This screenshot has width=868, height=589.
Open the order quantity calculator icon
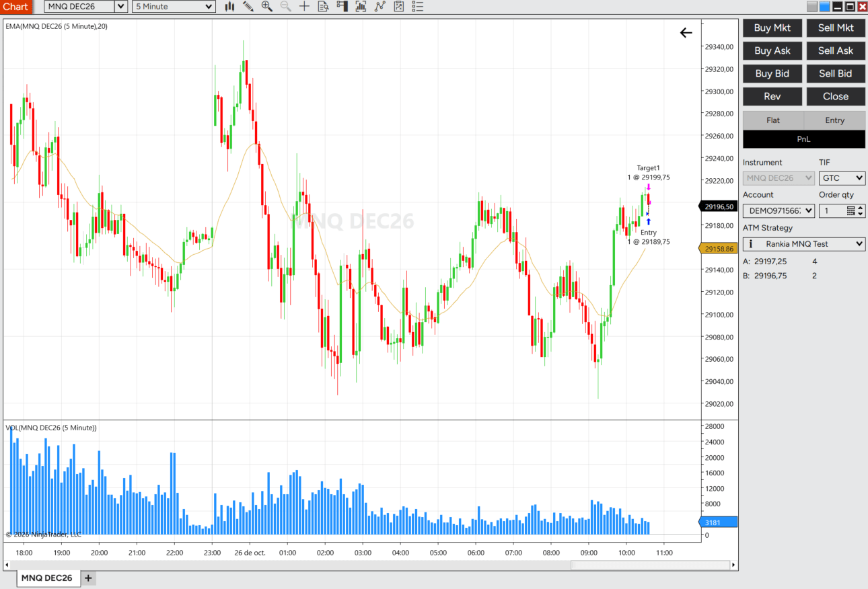point(851,211)
